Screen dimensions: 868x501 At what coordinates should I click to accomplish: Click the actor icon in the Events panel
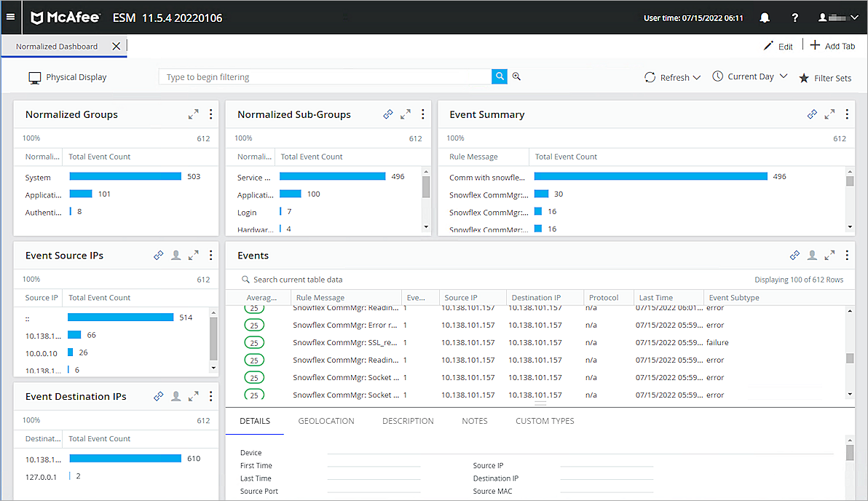[812, 255]
